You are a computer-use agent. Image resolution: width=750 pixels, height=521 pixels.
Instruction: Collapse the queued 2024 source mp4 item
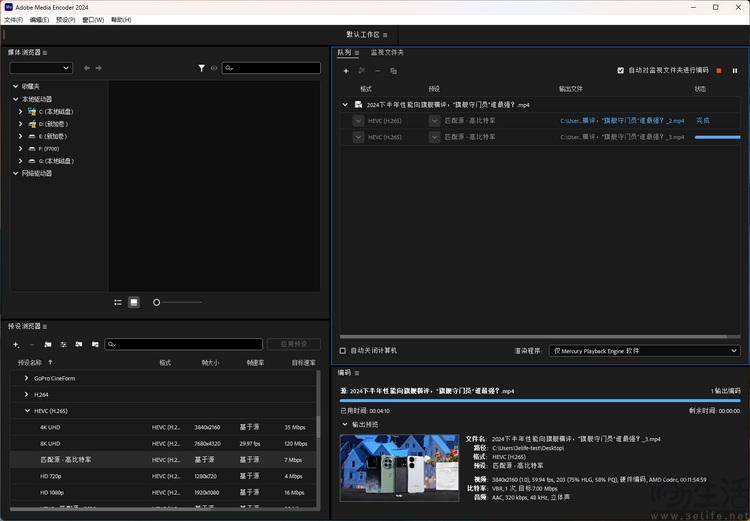coord(345,105)
